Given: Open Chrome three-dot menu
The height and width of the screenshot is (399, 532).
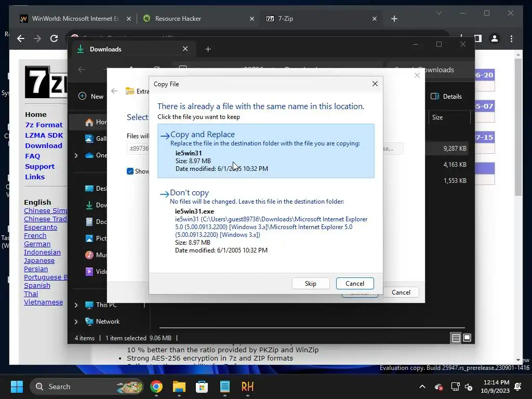Looking at the screenshot, I should (x=511, y=38).
